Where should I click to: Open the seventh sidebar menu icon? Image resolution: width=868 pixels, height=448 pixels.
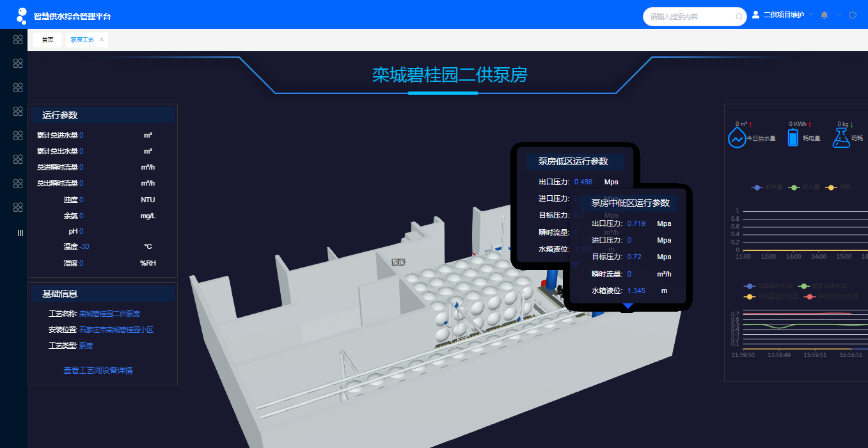click(18, 184)
